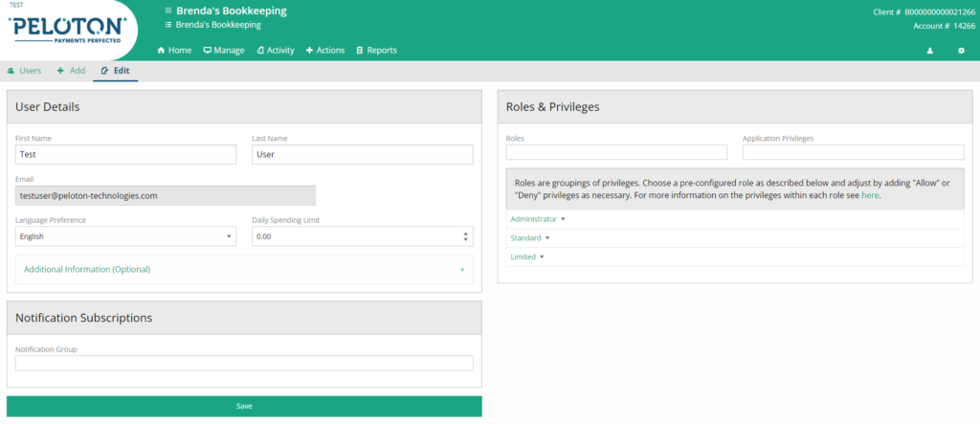The image size is (980, 424).
Task: Switch to the Add tab
Action: (x=71, y=71)
